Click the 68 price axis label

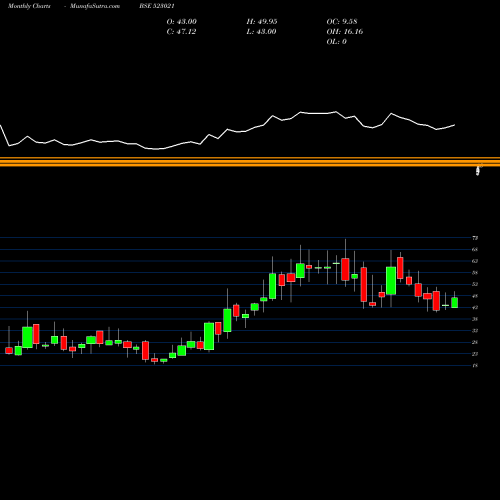click(475, 249)
